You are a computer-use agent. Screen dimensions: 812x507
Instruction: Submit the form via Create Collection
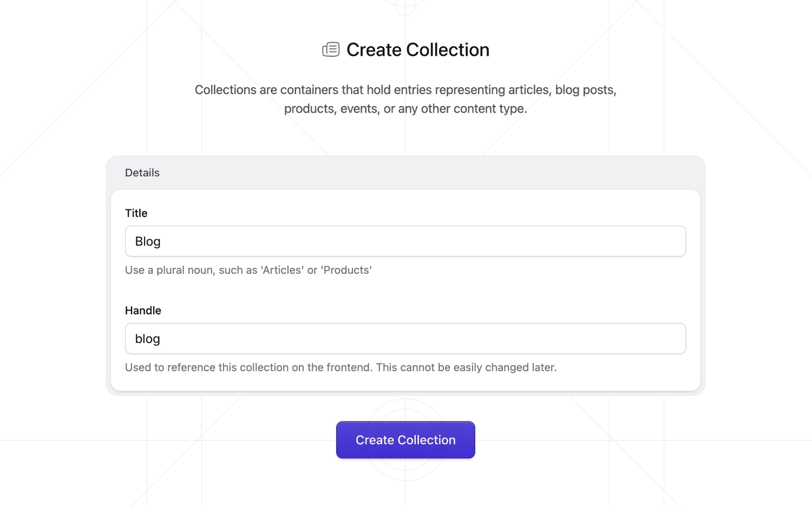pyautogui.click(x=405, y=440)
